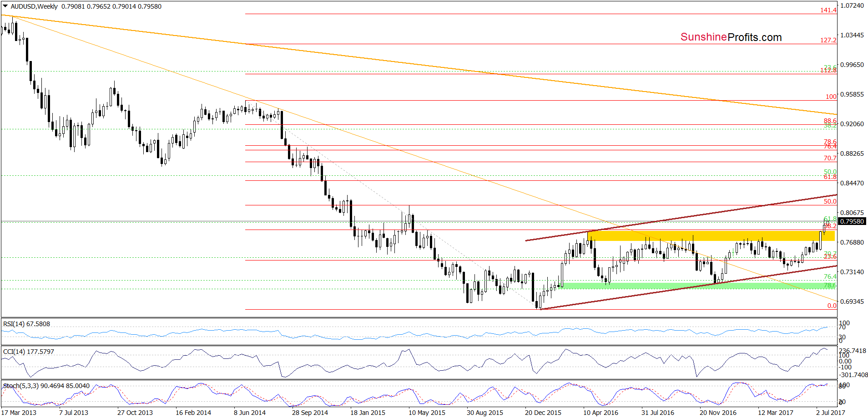Click the Stoch(5,3,3) 90.4694 85.0040 label

[x=46, y=386]
